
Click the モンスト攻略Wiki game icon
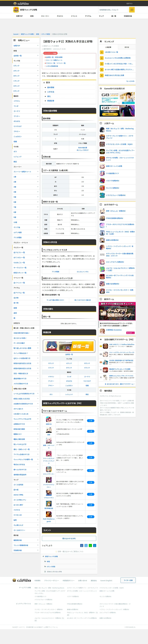[102, 188]
